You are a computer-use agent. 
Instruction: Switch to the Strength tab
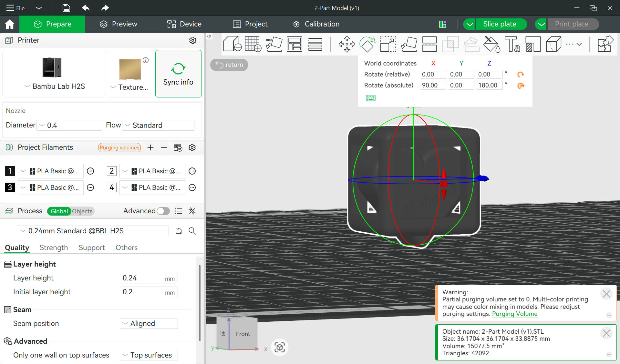54,248
